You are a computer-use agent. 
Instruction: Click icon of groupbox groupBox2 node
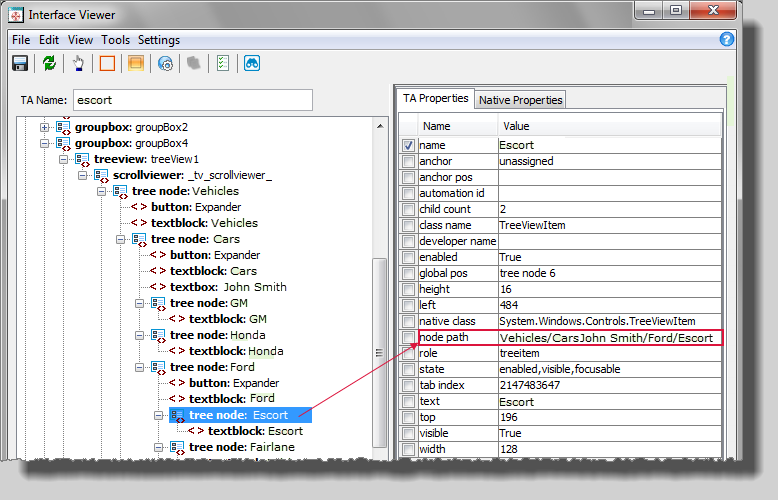click(x=64, y=128)
